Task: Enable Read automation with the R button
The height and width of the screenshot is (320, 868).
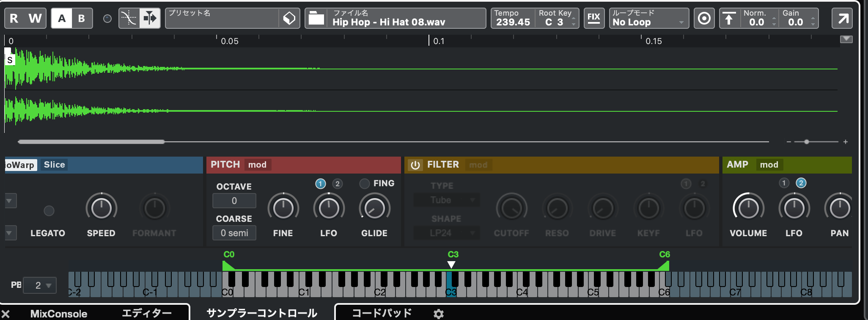Action: (x=14, y=18)
